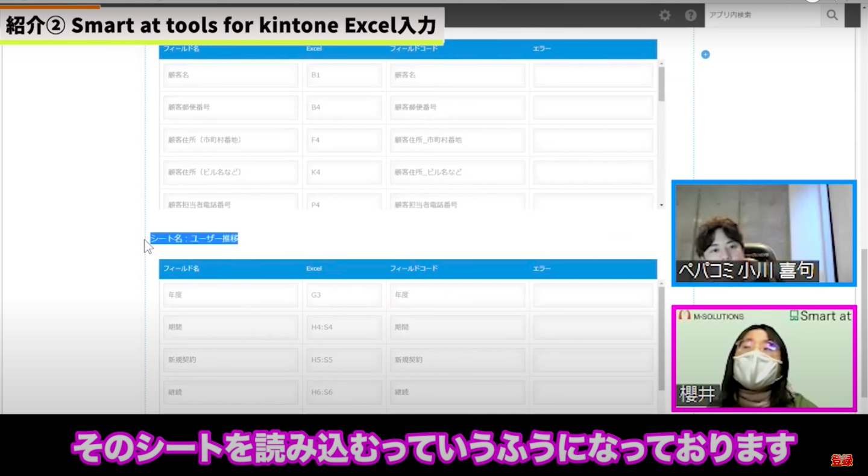Click the 継続 field code input
Viewport: 868px width, 476px height.
click(457, 392)
